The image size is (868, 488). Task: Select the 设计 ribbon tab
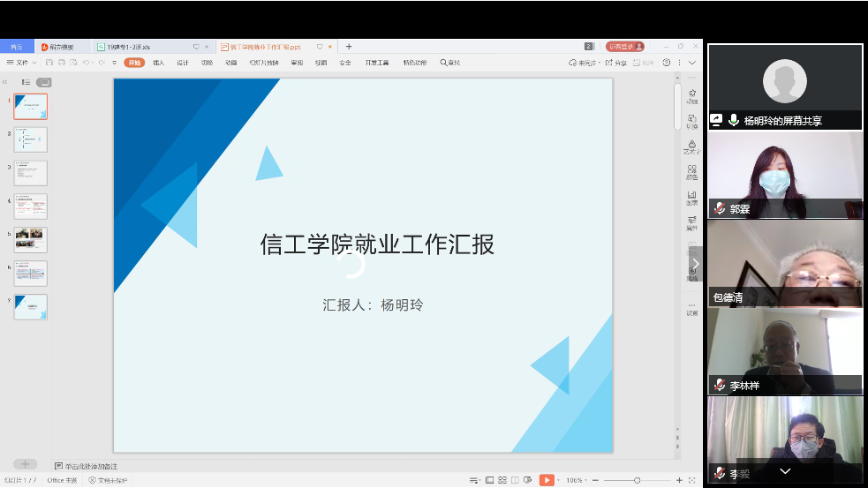coord(183,63)
